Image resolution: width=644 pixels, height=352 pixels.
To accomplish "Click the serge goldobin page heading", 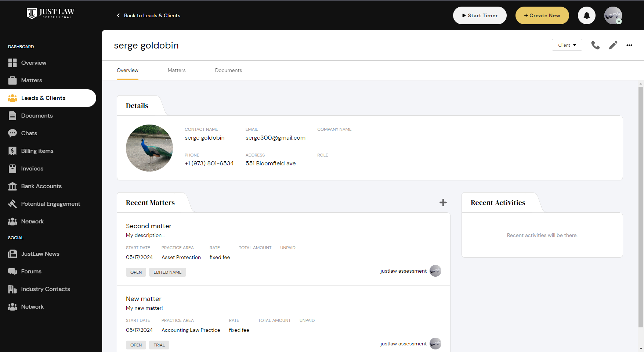I will pyautogui.click(x=146, y=45).
